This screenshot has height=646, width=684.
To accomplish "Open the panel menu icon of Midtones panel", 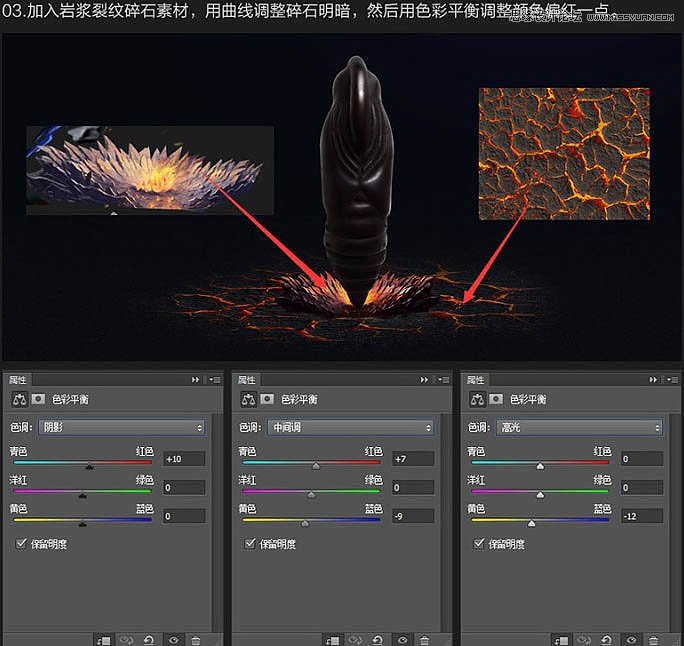I will click(444, 380).
